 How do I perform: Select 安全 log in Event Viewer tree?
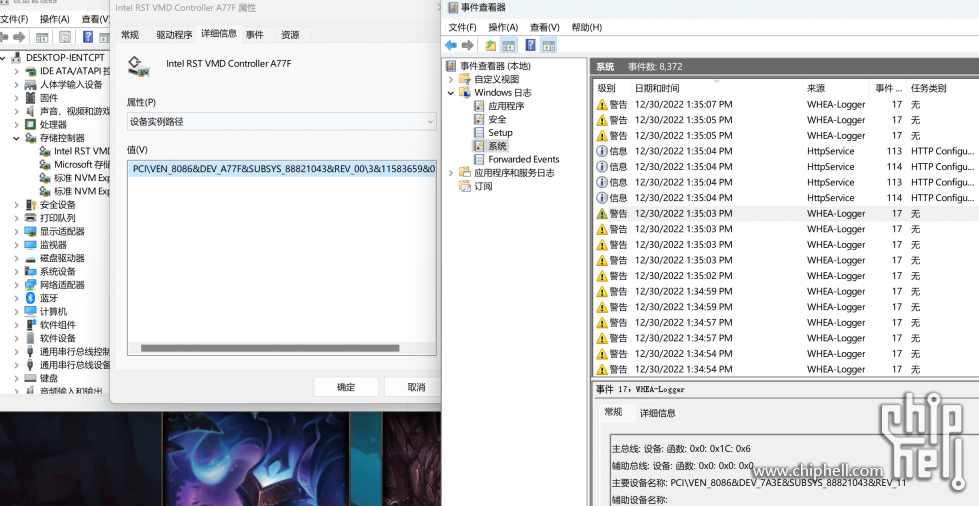[x=498, y=119]
